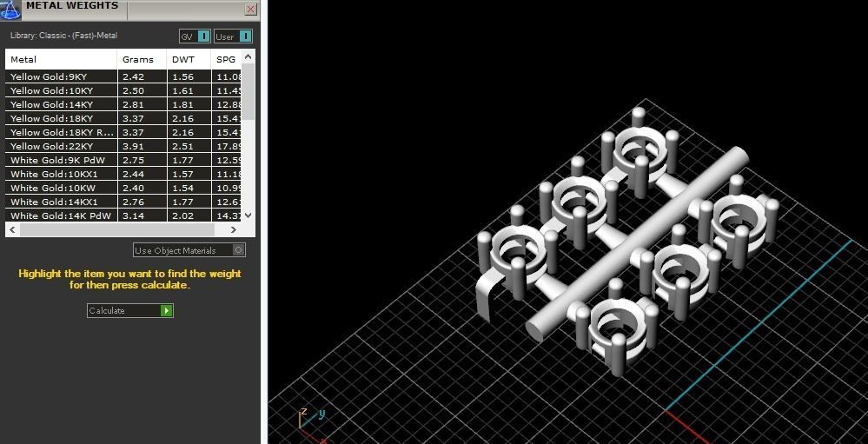Screen dimensions: 868x444
Task: Select the Yellow Gold:14KY row
Action: pyautogui.click(x=124, y=104)
